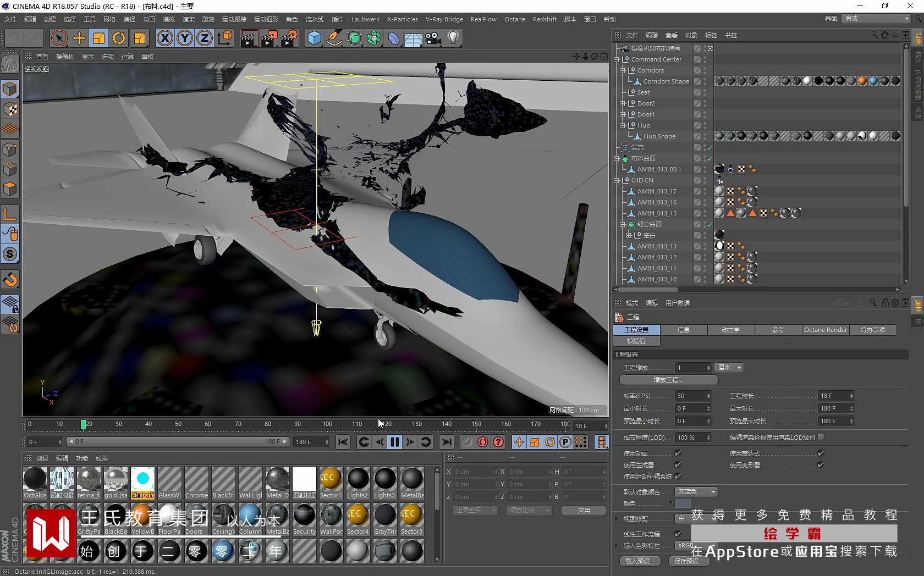Pause the animation playback
The width and height of the screenshot is (924, 576).
pyautogui.click(x=395, y=442)
